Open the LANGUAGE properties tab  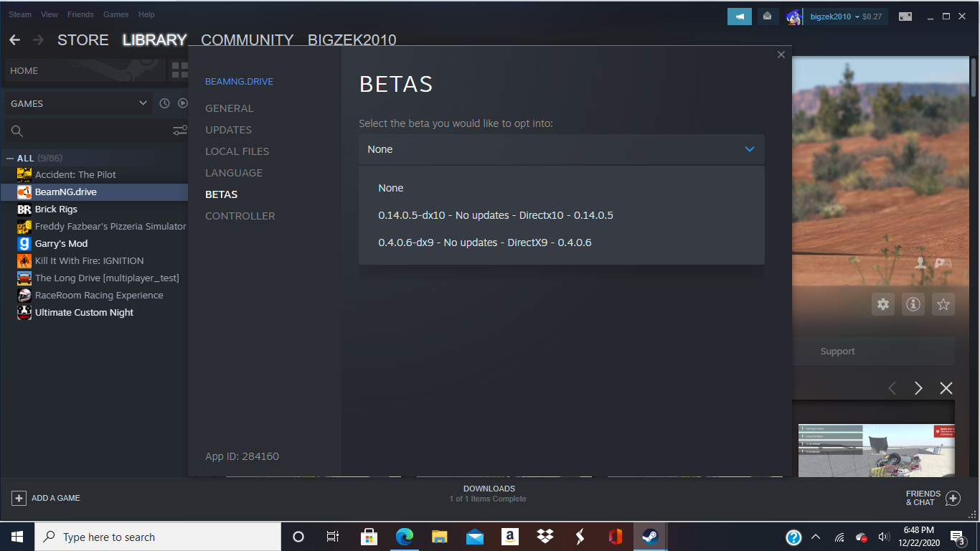234,173
